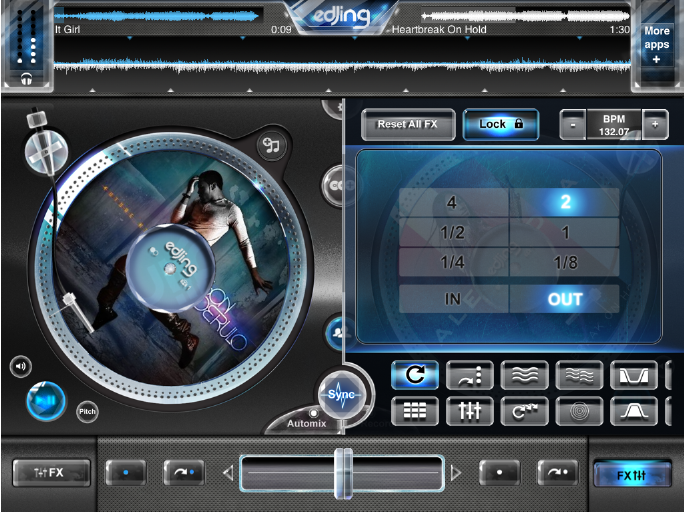This screenshot has height=513, width=684.
Task: Mark loop IN point
Action: click(x=453, y=299)
